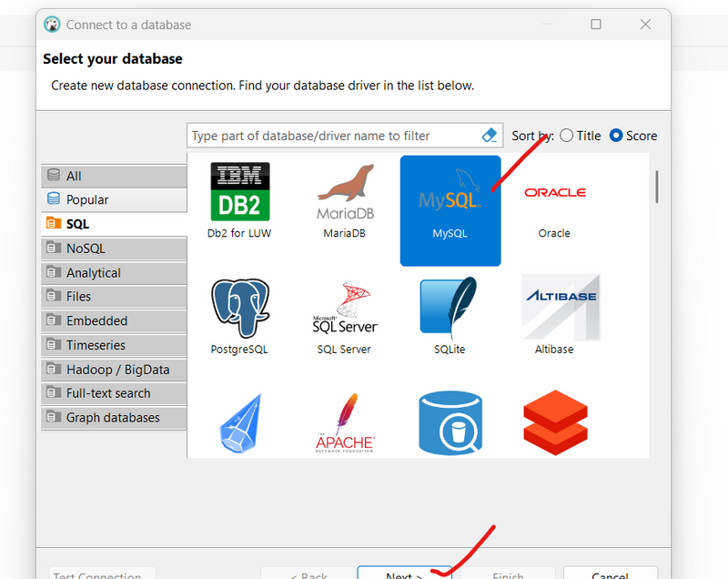728x579 pixels.
Task: Open the All category tab
Action: (x=114, y=176)
